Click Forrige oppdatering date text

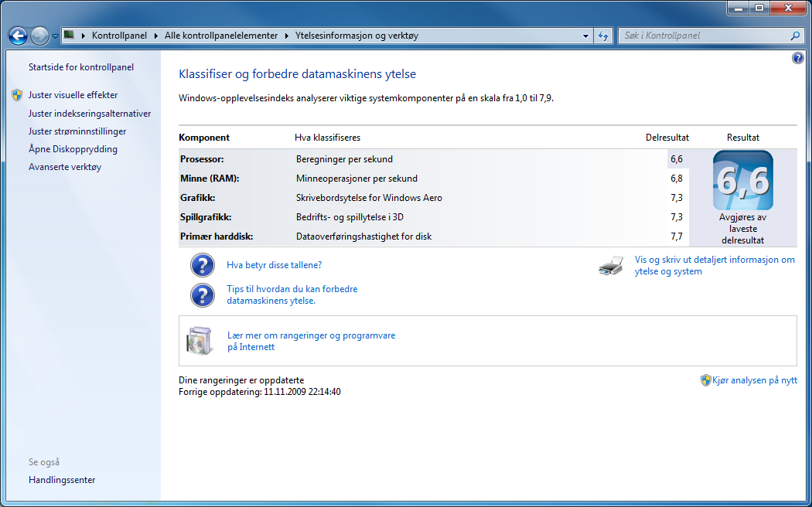coord(259,392)
